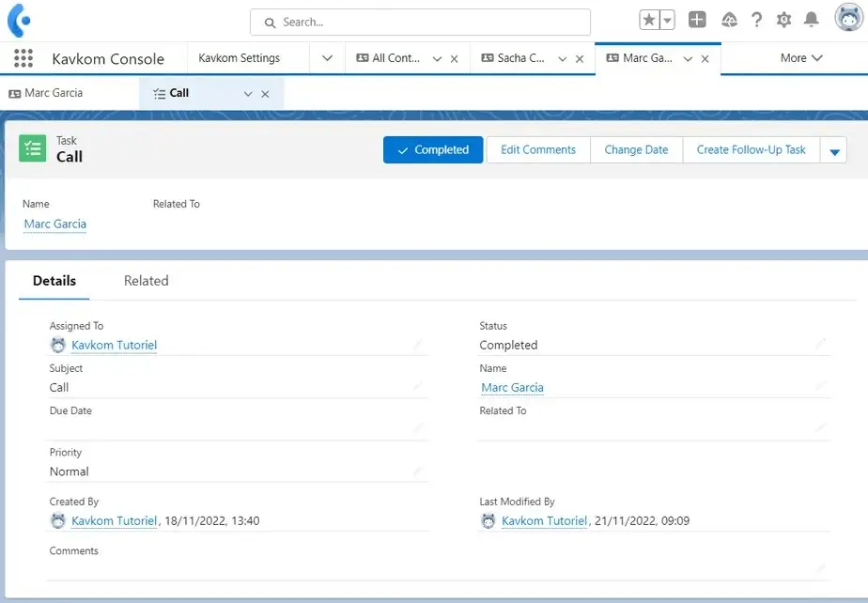Viewport: 868px width, 603px height.
Task: Open the global actions plus icon
Action: click(x=697, y=21)
